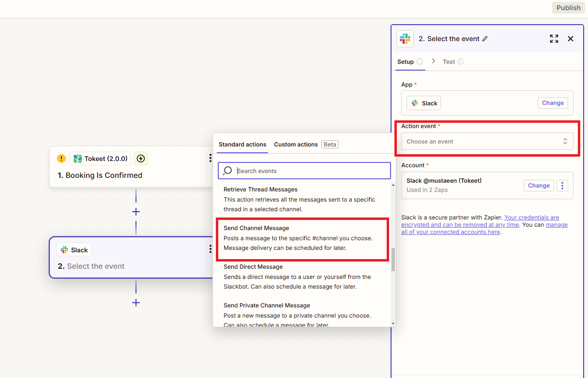Open account options three-dot menu
Viewport: 588px width, 378px height.
562,186
